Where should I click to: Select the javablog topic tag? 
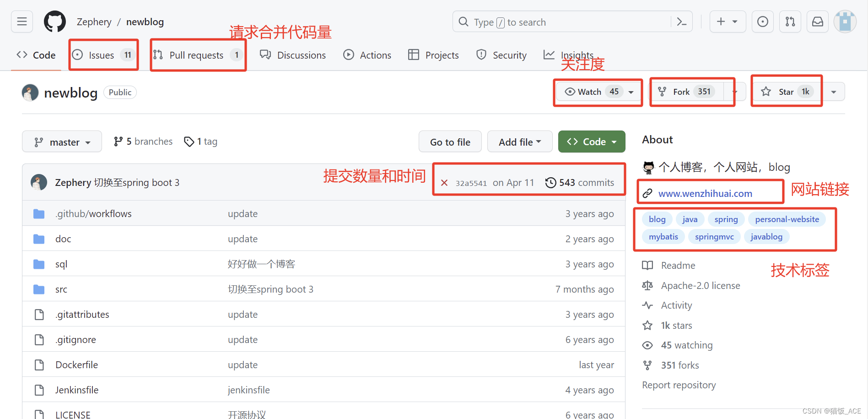[766, 237]
